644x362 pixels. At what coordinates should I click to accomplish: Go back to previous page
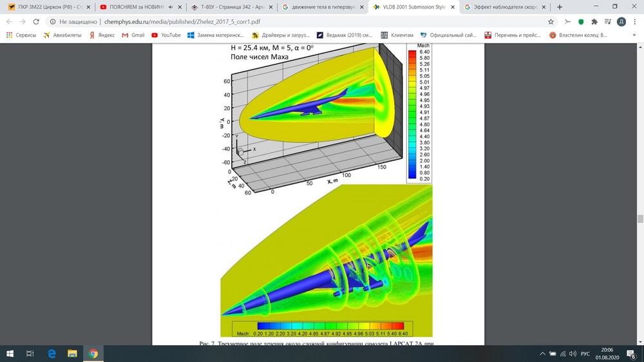9,22
